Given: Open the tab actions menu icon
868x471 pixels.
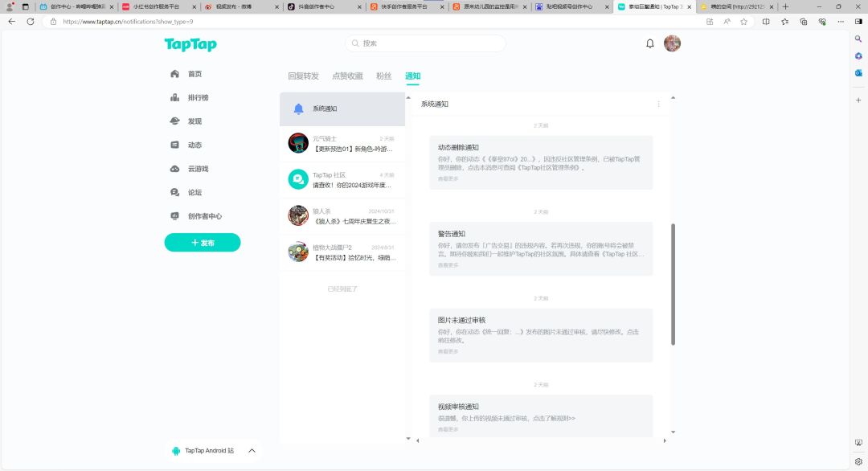Looking at the screenshot, I should (x=26, y=6).
